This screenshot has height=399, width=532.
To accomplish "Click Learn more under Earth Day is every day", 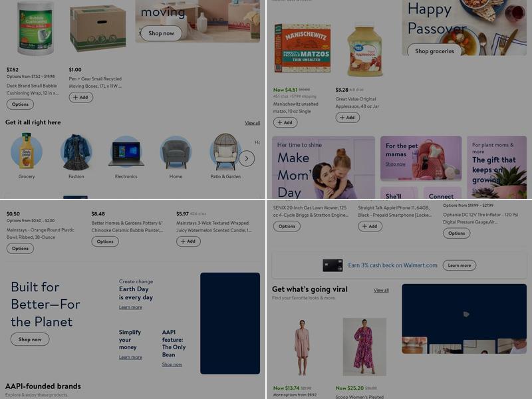I will [x=130, y=307].
